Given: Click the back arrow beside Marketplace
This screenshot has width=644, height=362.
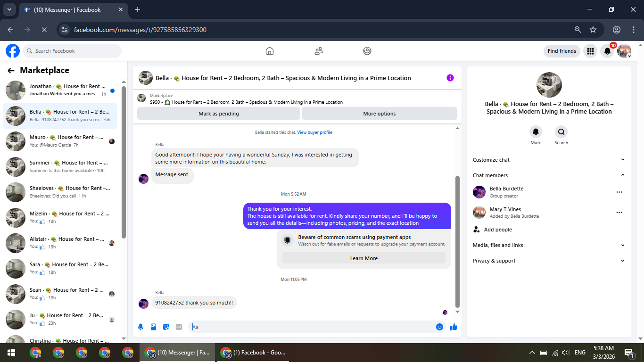Looking at the screenshot, I should tap(11, 71).
